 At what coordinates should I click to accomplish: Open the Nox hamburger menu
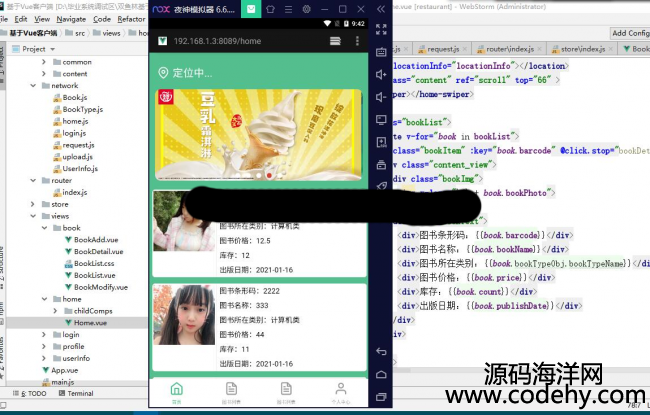coord(289,9)
